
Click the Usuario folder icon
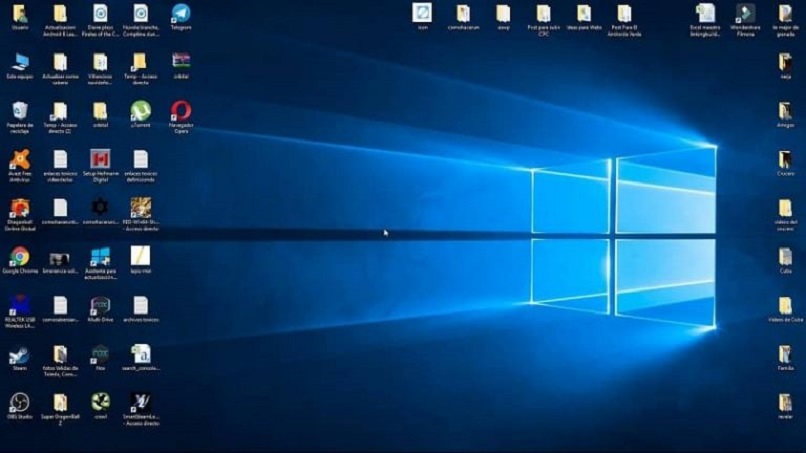(20, 14)
